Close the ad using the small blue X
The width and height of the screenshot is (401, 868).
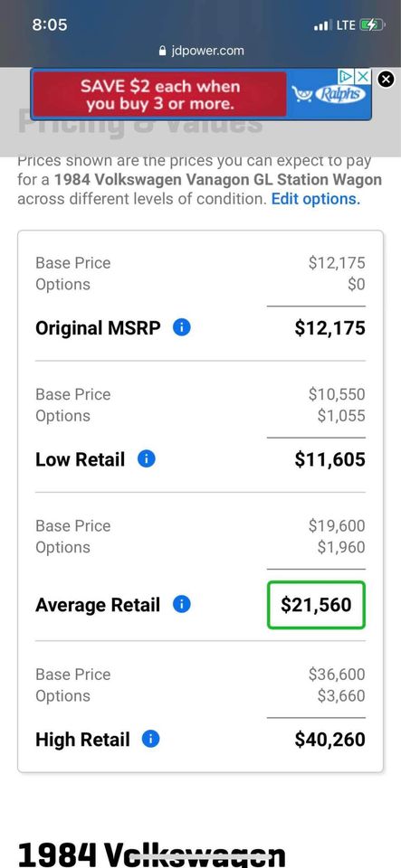click(x=362, y=76)
